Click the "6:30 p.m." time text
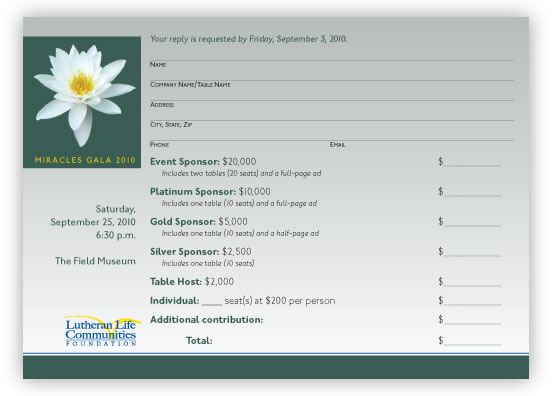Screen dimensions: 552x396 point(116,235)
